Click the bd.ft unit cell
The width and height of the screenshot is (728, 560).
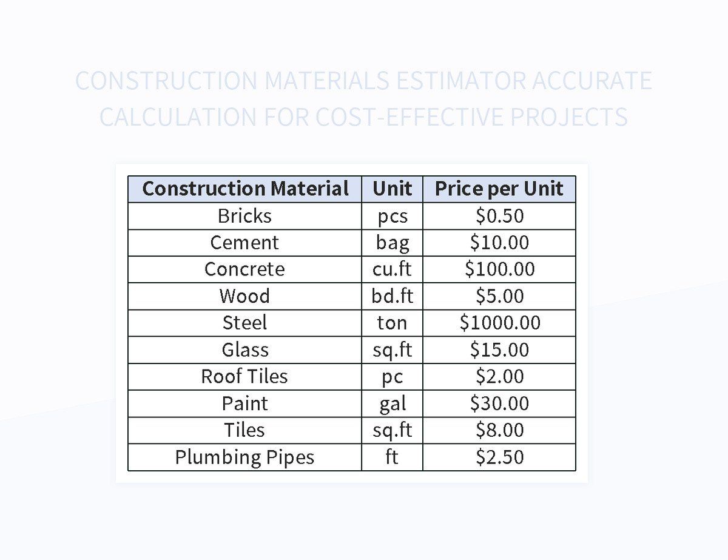click(392, 296)
